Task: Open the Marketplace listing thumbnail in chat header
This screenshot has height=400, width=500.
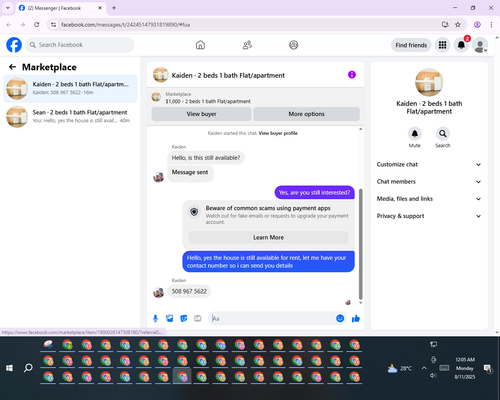Action: (156, 97)
